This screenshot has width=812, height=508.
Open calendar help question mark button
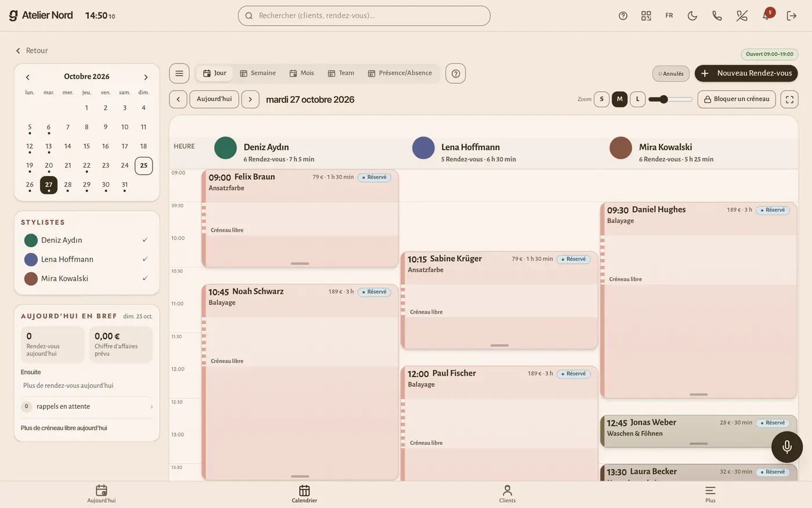pos(456,73)
